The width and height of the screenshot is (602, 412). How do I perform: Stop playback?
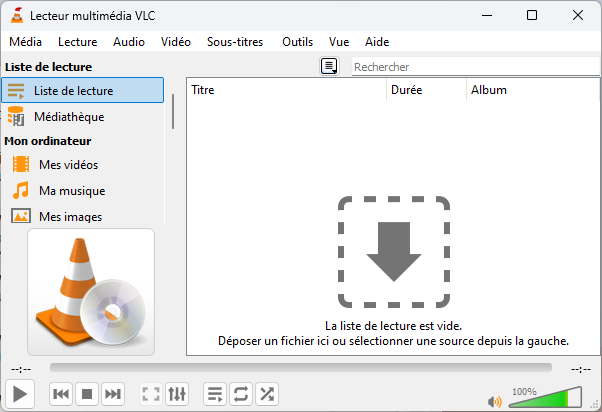click(87, 394)
